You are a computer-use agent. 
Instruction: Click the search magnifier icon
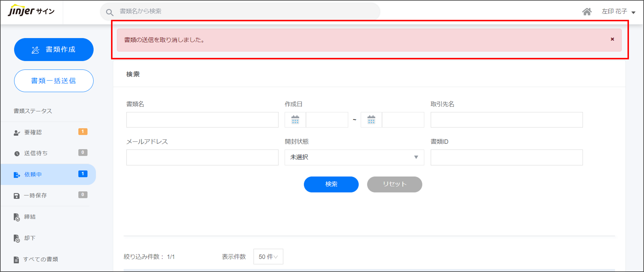pos(109,12)
